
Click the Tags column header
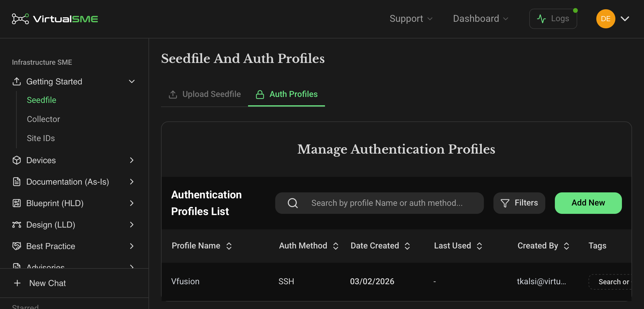(x=597, y=246)
